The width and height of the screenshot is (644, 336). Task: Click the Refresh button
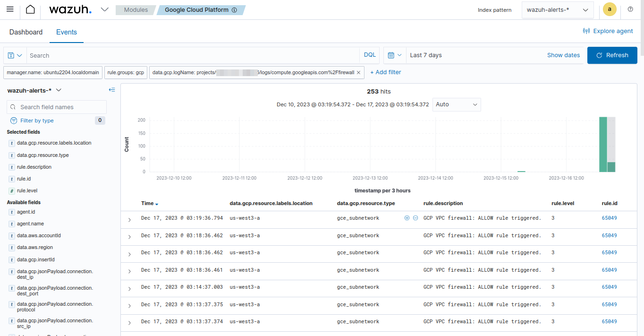tap(612, 55)
